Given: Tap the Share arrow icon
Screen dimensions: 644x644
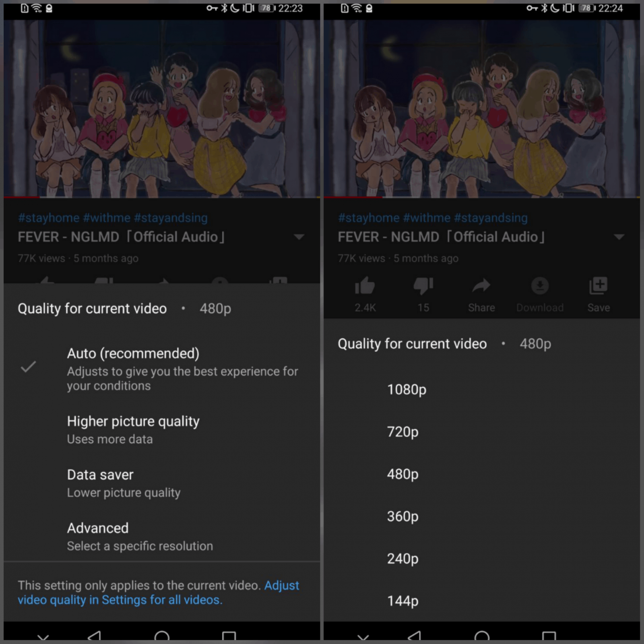Looking at the screenshot, I should (x=481, y=286).
